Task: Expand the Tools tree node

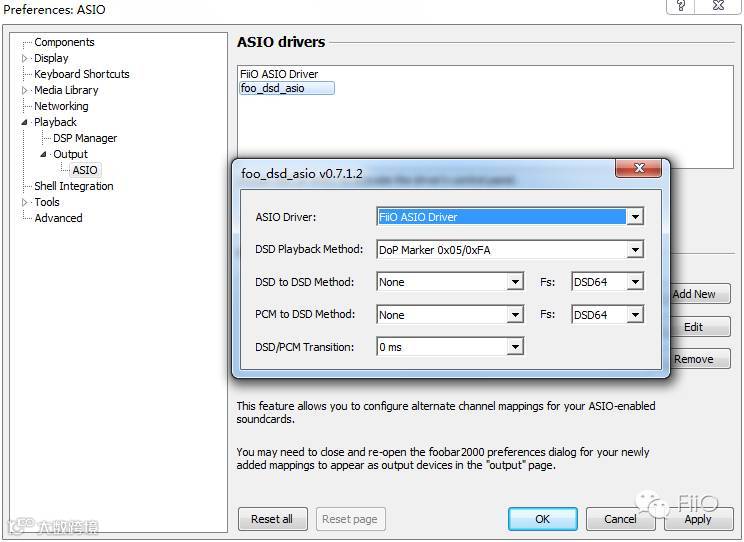Action: tap(25, 202)
